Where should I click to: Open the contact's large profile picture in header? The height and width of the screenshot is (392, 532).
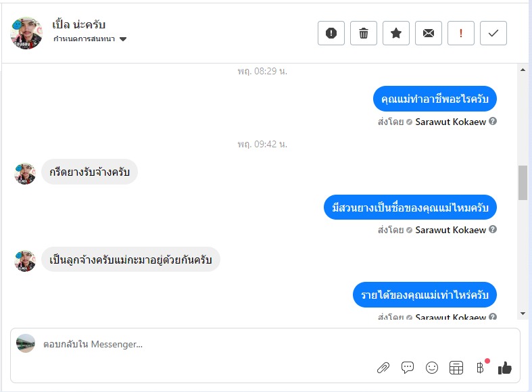point(26,32)
